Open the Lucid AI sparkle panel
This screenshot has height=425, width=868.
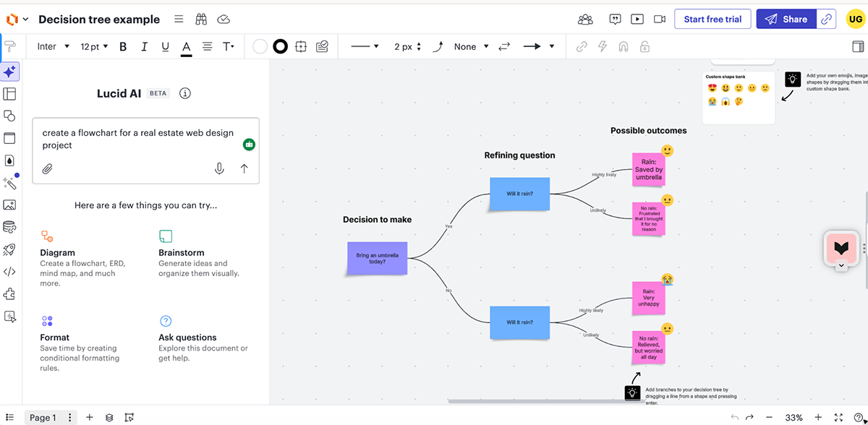10,72
